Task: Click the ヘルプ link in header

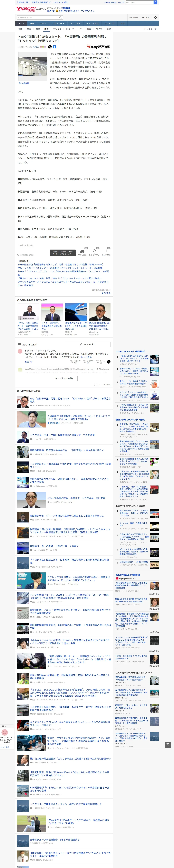Action: (121, 2)
